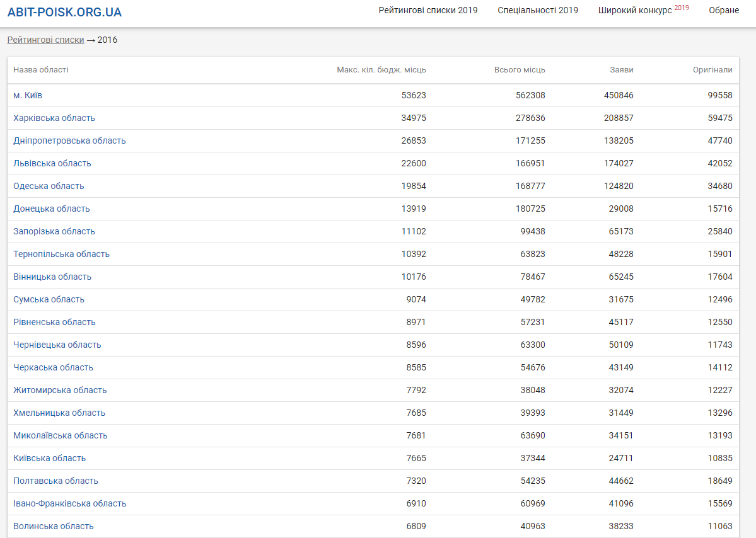This screenshot has height=538, width=756.
Task: Select Одеська originals value 34680
Action: click(720, 186)
